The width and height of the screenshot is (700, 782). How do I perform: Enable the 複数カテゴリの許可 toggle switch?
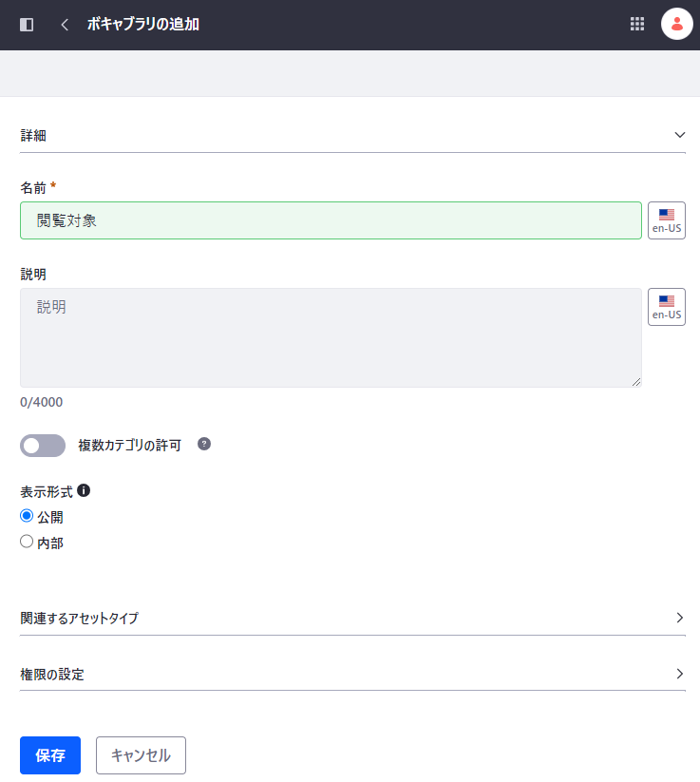43,446
